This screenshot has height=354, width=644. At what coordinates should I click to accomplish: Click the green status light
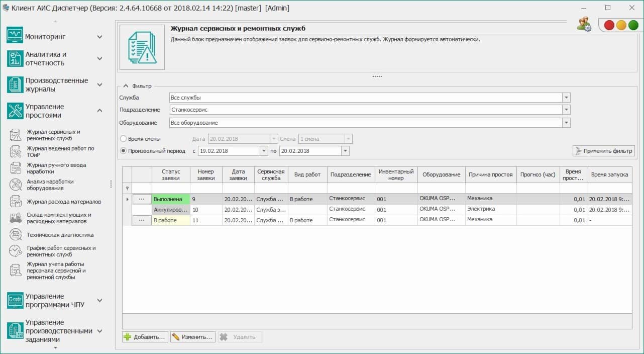[x=633, y=25]
